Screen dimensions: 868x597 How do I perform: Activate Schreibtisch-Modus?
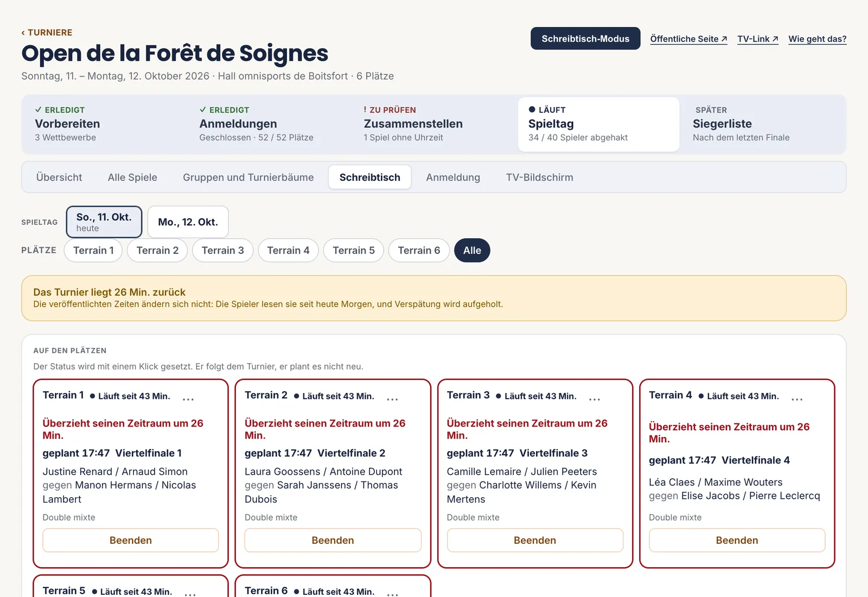(585, 39)
